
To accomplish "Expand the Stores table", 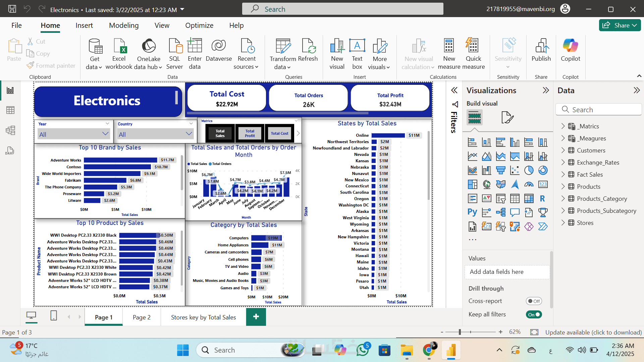I will (x=563, y=223).
